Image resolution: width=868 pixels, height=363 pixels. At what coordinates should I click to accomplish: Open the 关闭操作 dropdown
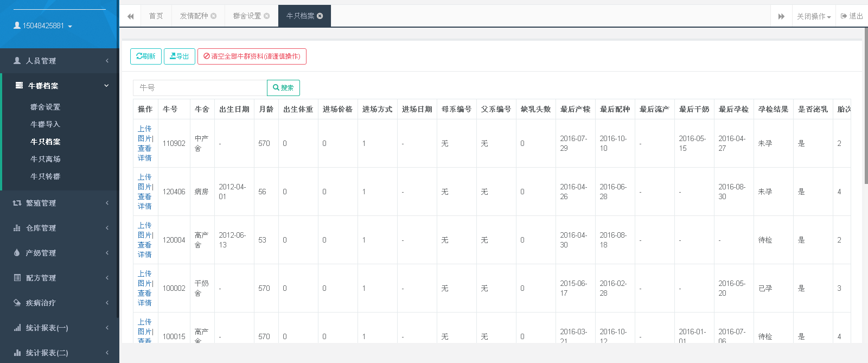tap(814, 16)
